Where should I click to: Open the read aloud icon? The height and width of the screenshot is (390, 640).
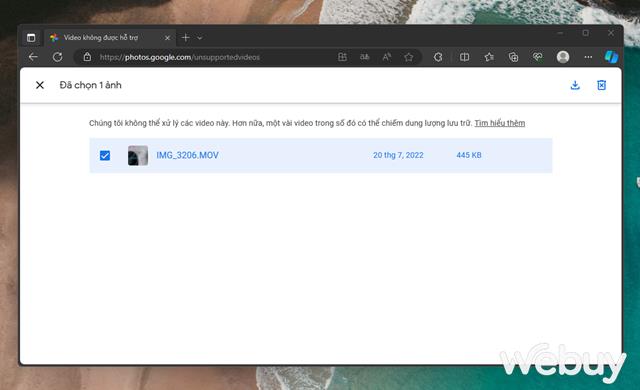point(387,57)
